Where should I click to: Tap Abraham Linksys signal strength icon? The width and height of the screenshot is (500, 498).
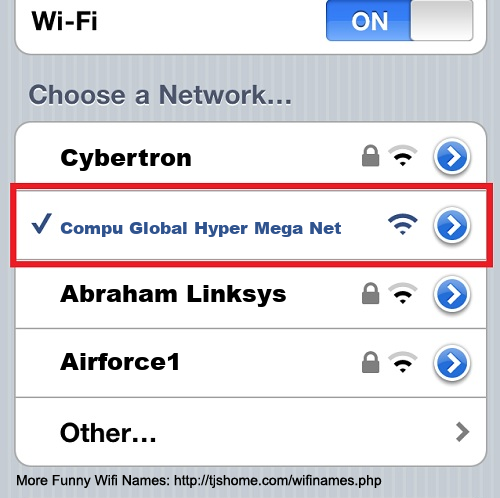tap(403, 293)
